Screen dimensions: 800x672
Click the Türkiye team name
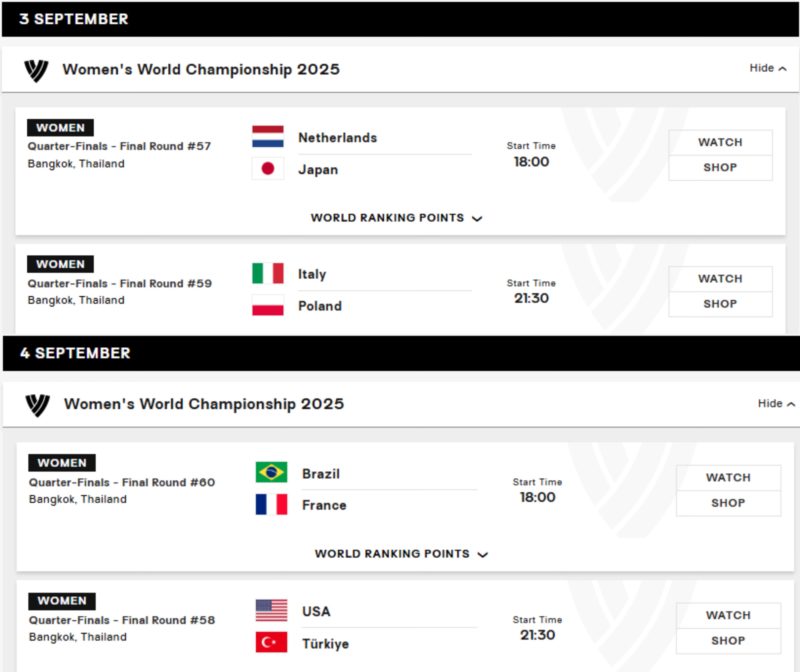(325, 644)
